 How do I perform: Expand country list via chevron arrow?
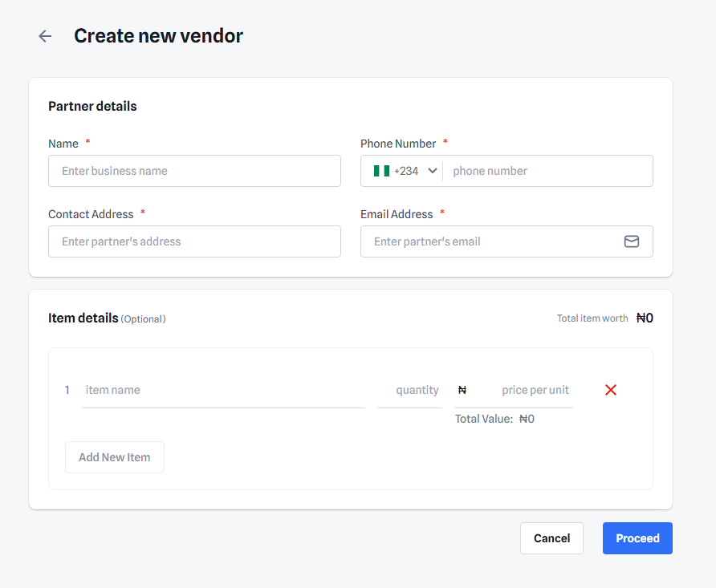point(433,171)
